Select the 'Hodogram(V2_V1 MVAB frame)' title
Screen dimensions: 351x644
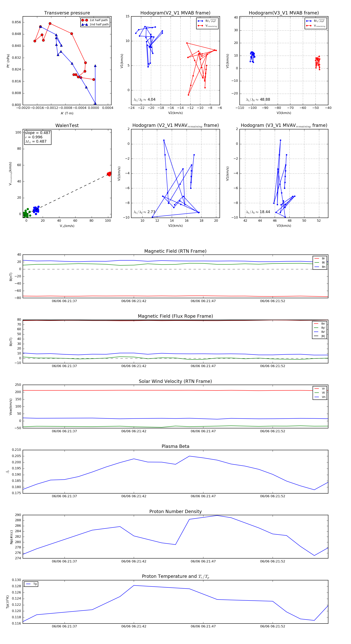tap(175, 13)
